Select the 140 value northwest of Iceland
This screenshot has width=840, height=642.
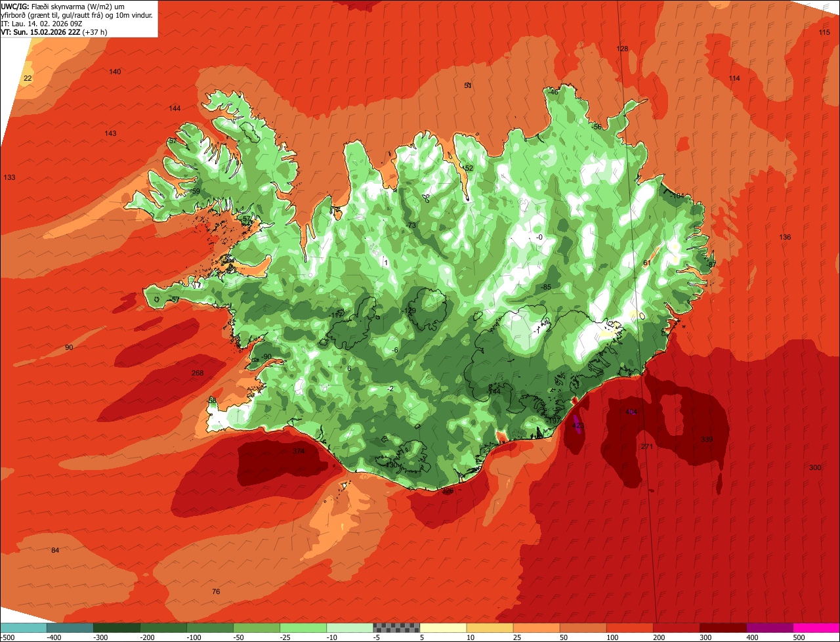(115, 72)
